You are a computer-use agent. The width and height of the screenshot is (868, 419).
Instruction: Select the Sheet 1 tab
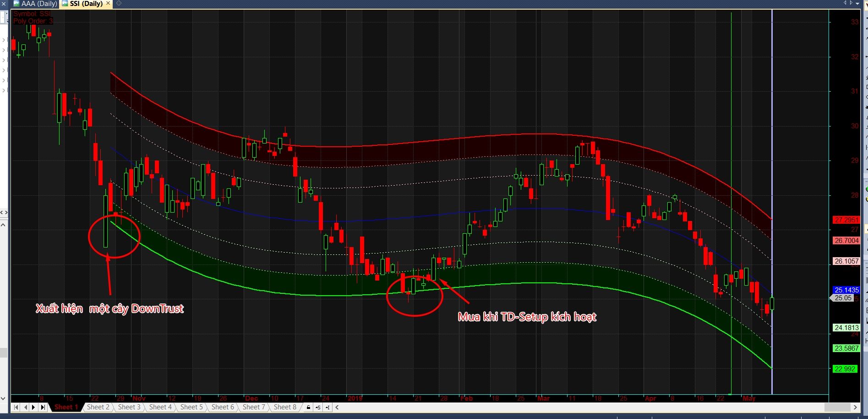pos(66,407)
